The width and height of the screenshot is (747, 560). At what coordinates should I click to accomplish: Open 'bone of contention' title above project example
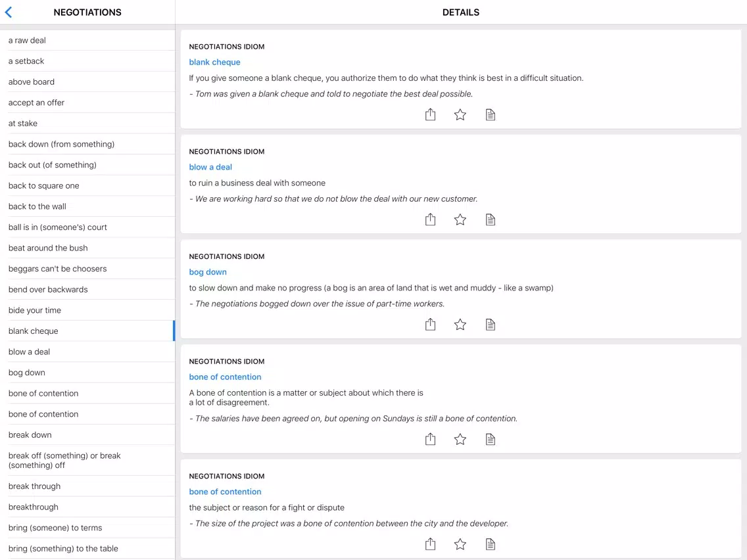click(225, 492)
